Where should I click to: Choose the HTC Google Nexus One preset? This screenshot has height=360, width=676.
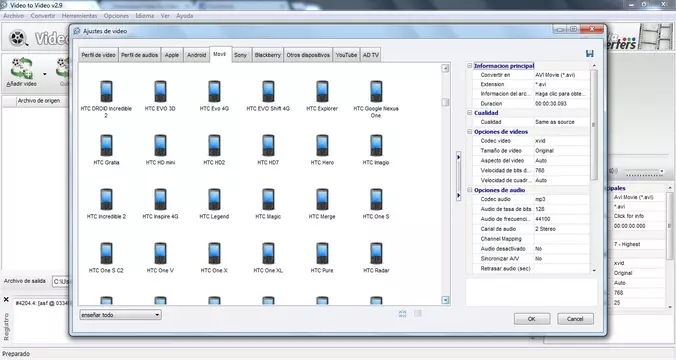tap(376, 91)
